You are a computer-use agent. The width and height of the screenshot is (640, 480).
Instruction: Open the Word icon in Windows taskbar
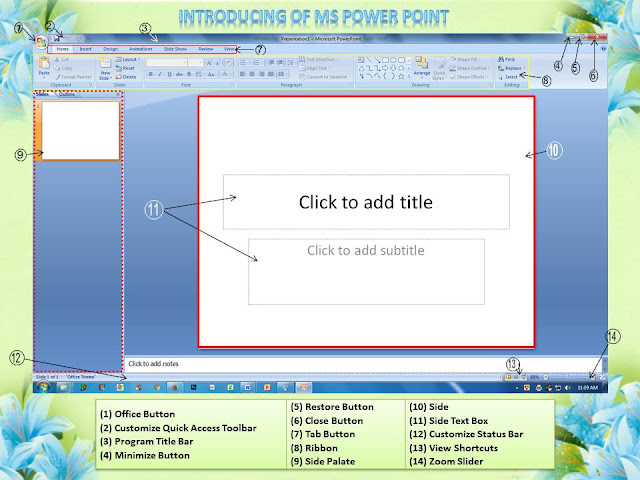pos(247,387)
